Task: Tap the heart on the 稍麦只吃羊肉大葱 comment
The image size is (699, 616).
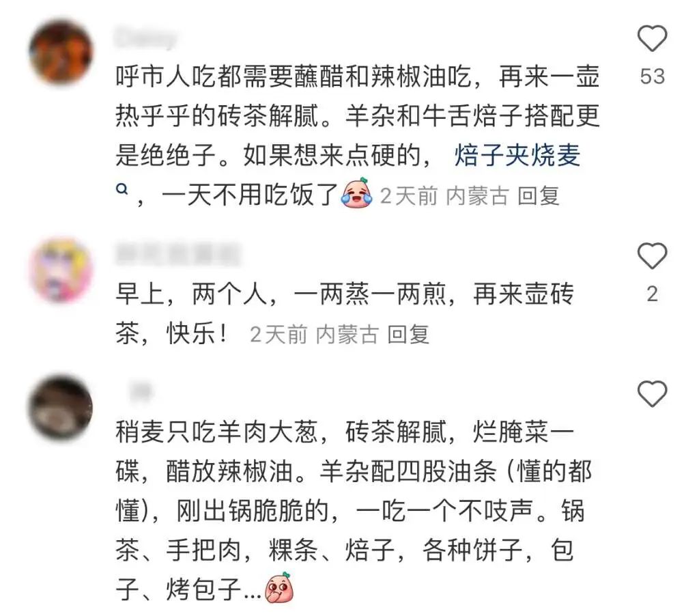Action: 652,394
